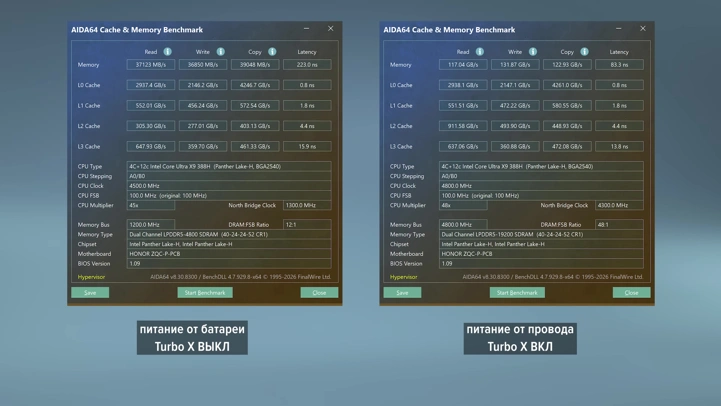The image size is (721, 406).
Task: Click Read info icon in left AIDA64 window
Action: tap(167, 51)
